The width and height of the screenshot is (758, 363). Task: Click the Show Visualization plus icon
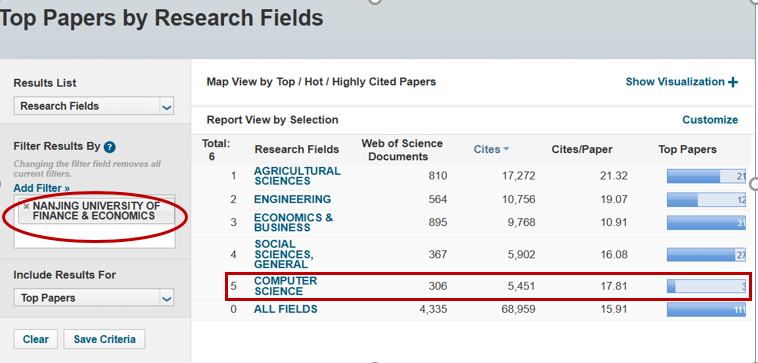(x=733, y=83)
